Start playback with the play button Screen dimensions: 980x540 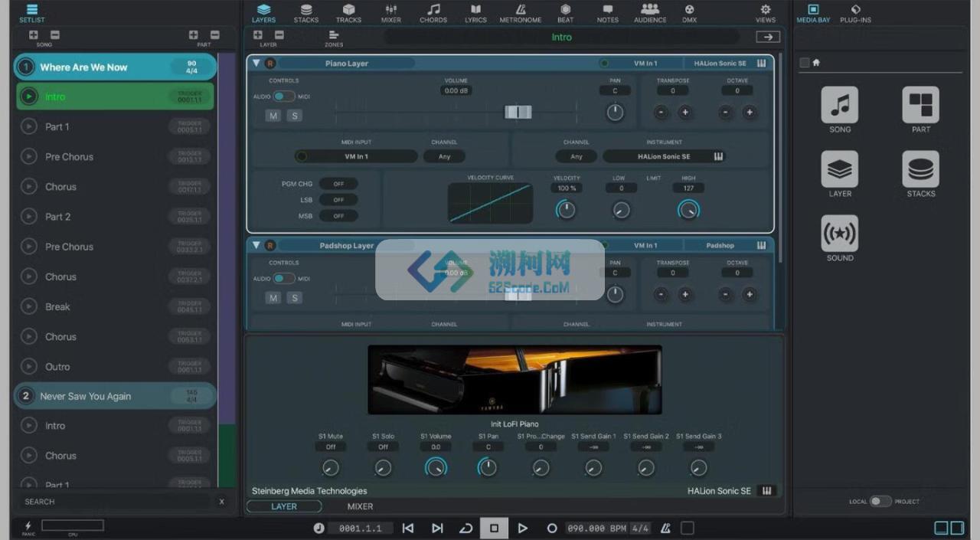pos(523,528)
